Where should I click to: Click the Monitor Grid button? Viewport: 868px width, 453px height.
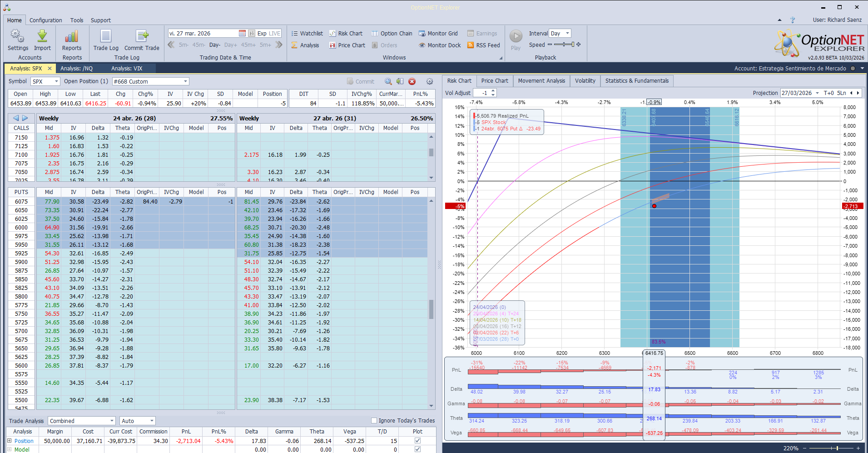coord(438,34)
